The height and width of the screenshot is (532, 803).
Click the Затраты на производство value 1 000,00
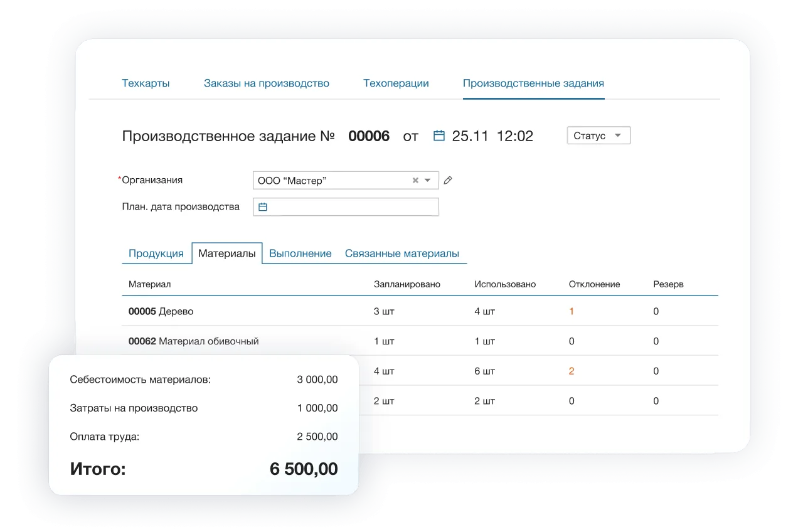coord(317,408)
